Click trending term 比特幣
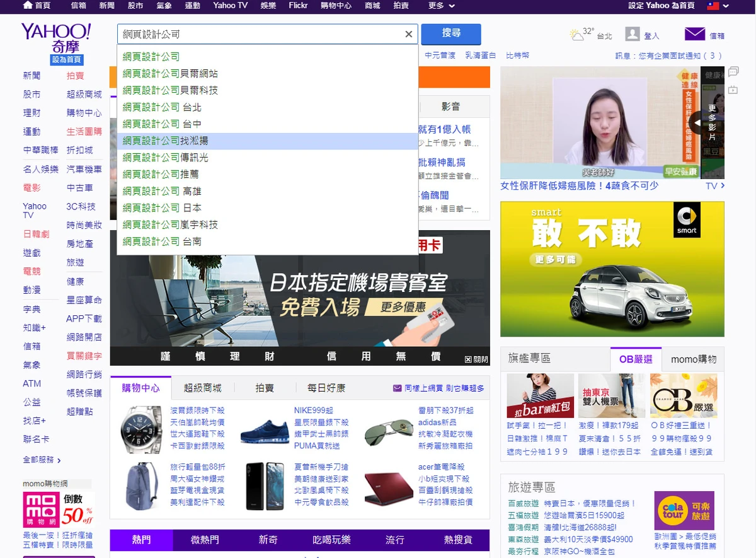Viewport: 756px width, 558px height. coord(518,55)
